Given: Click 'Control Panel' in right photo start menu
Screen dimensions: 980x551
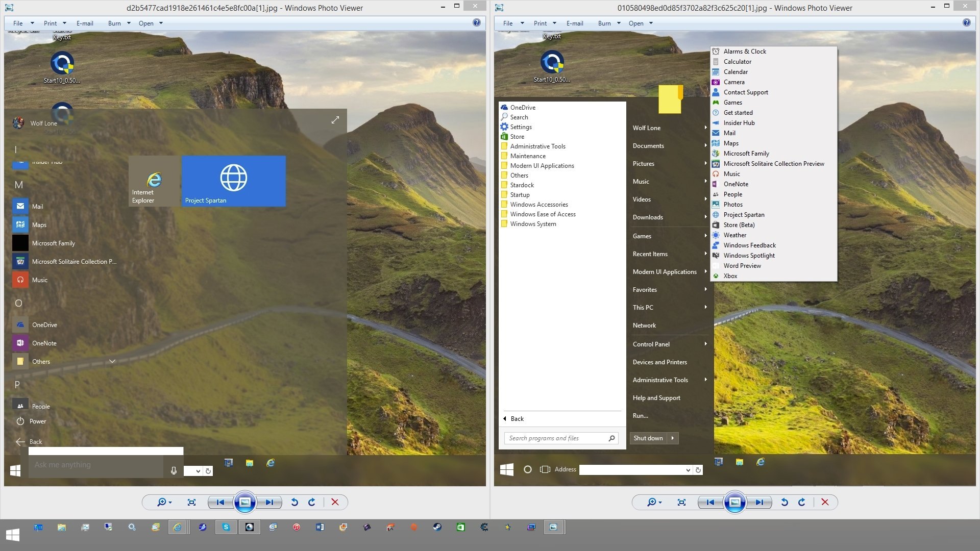Looking at the screenshot, I should coord(670,344).
